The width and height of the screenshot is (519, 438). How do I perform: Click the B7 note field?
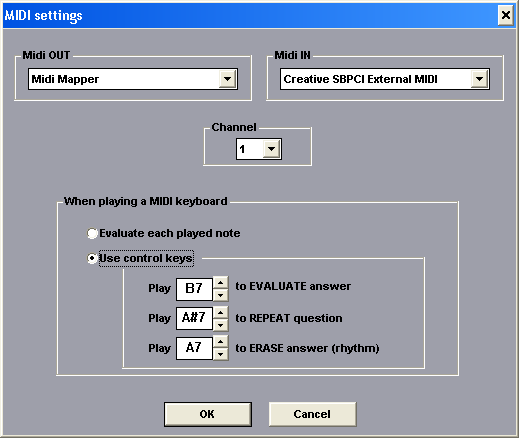tap(194, 289)
